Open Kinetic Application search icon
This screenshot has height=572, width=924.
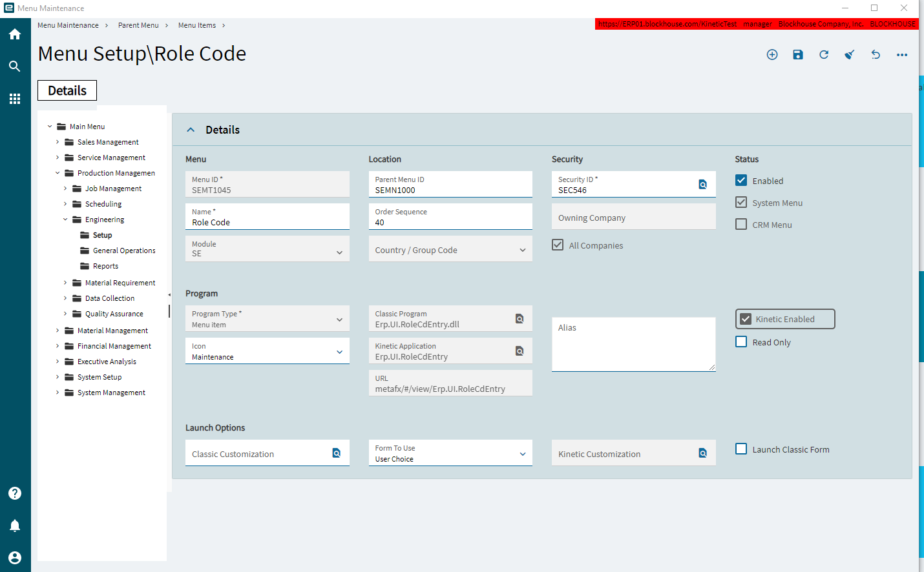coord(520,351)
